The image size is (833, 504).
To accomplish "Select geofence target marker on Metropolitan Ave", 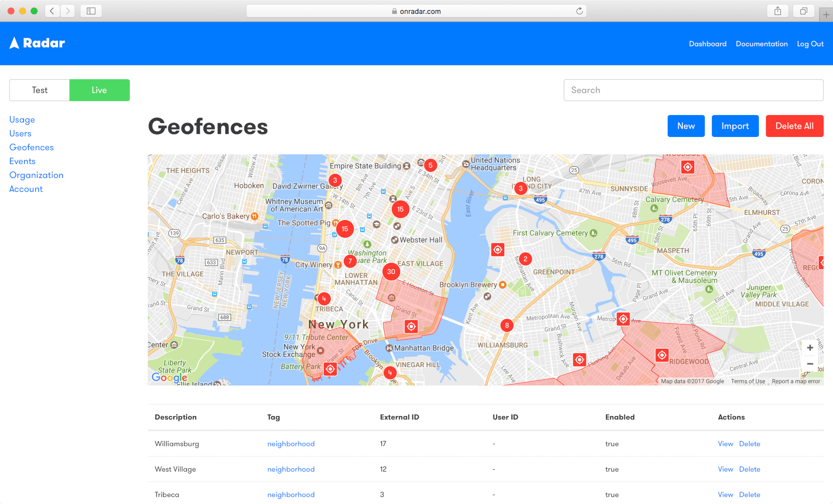I will point(623,319).
